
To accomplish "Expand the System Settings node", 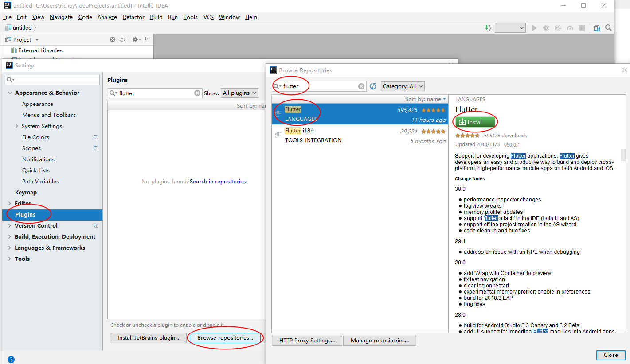I will coord(17,126).
